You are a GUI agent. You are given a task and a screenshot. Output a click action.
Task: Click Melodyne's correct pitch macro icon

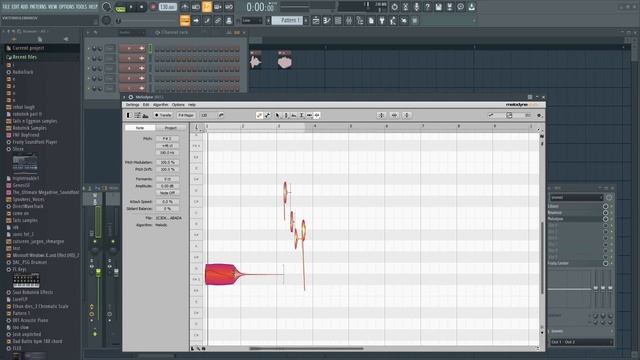[x=381, y=116]
